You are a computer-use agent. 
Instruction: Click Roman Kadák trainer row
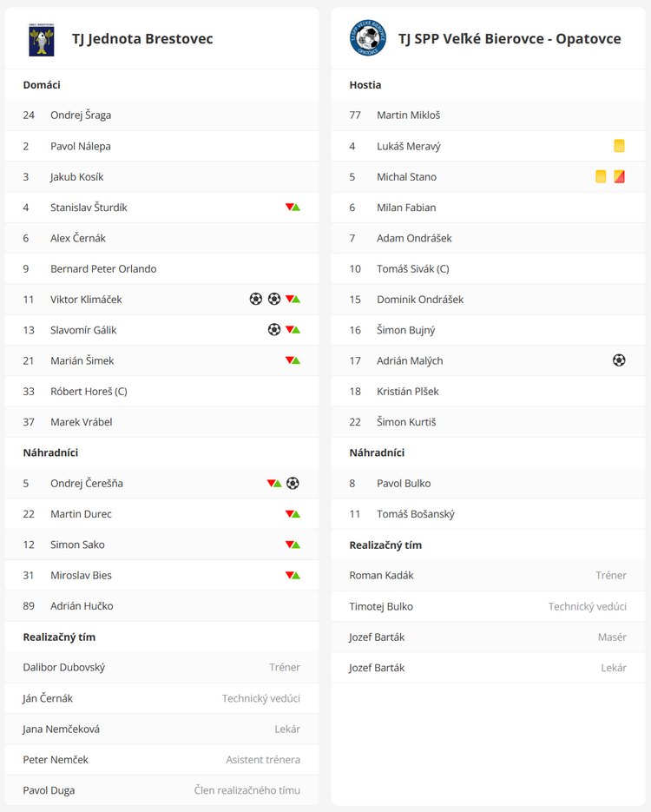381,576
